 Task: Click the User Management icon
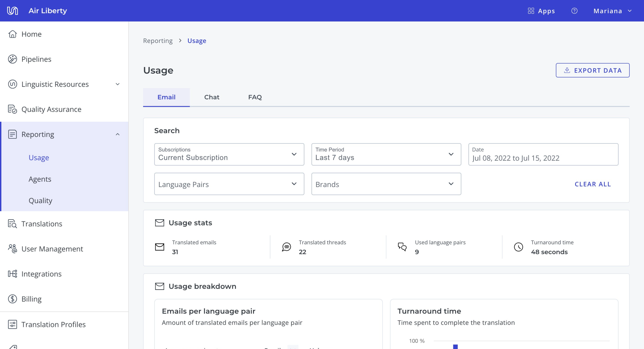pyautogui.click(x=13, y=249)
